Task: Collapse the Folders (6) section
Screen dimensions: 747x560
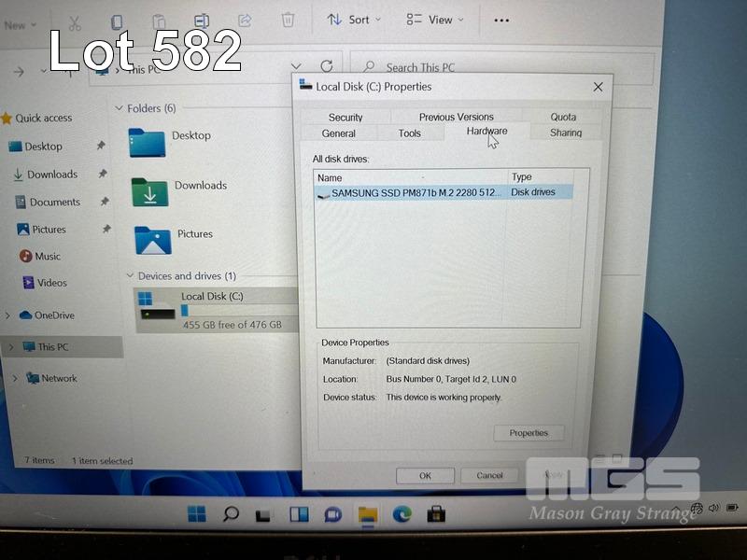Action: pyautogui.click(x=119, y=108)
